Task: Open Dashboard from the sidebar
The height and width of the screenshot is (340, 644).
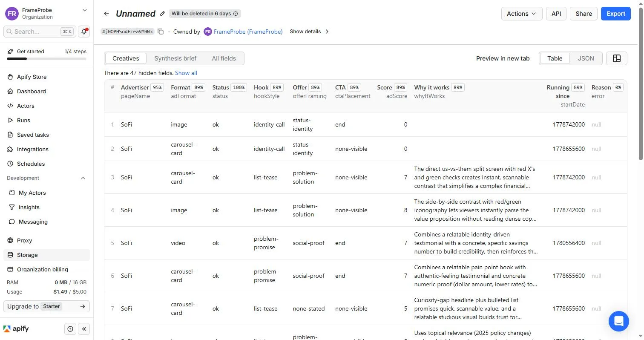Action: 47,91
